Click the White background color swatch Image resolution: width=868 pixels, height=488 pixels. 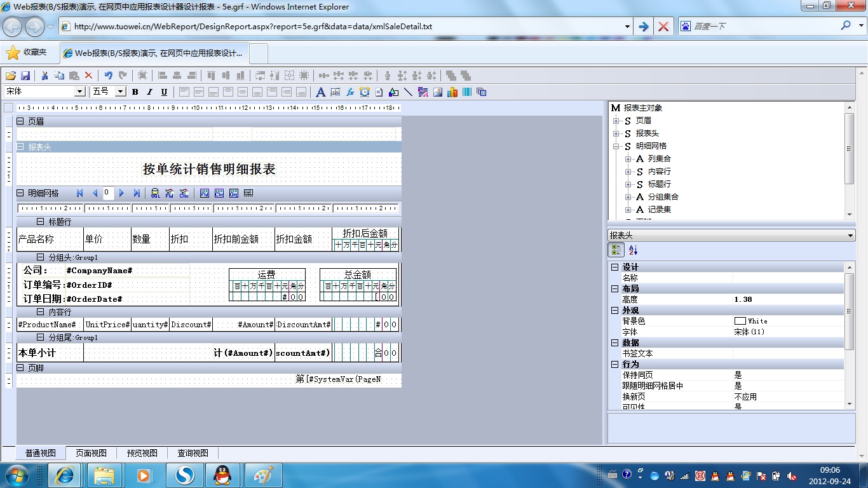point(740,321)
